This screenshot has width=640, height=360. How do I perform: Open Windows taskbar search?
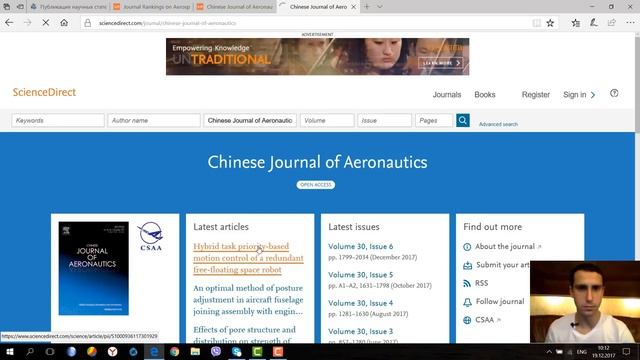[x=30, y=351]
